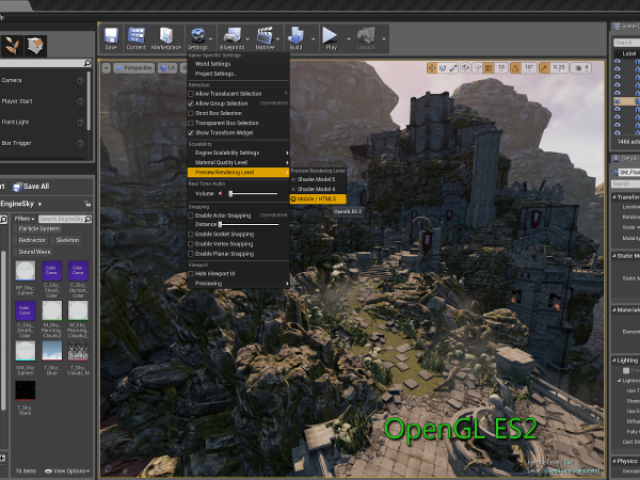This screenshot has height=480, width=640.
Task: Click the Point Light help icon
Action: [80, 122]
